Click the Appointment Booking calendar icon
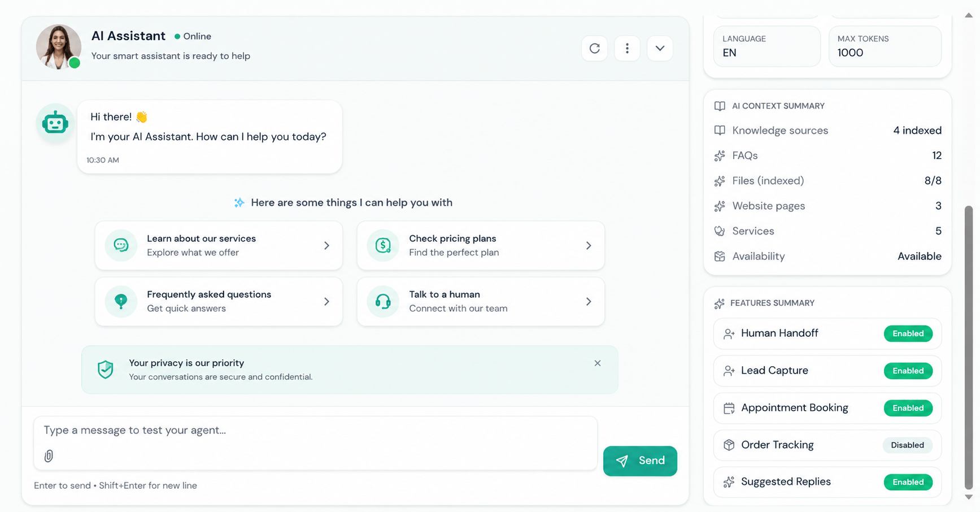This screenshot has height=512, width=980. pos(729,408)
